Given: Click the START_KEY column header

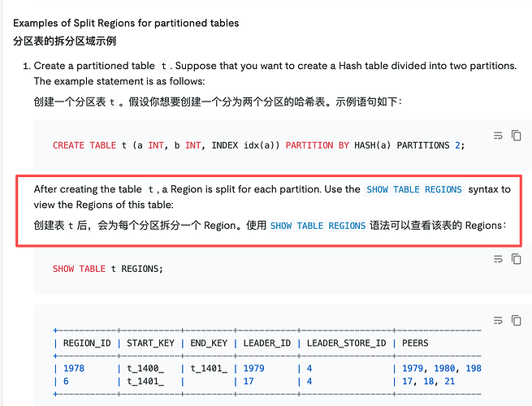Looking at the screenshot, I should pos(150,343).
